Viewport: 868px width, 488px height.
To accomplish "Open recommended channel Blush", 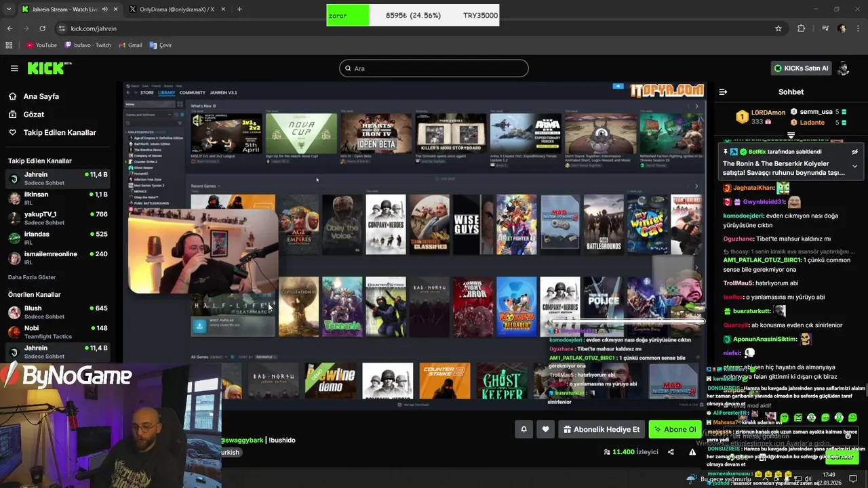I will pos(58,312).
